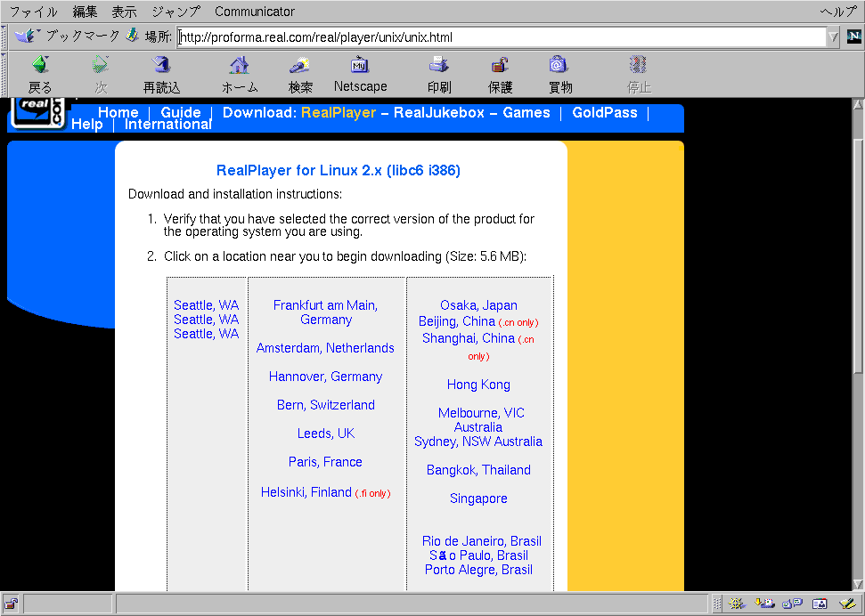
Task: Click the scrollbar up arrow
Action: click(x=858, y=103)
